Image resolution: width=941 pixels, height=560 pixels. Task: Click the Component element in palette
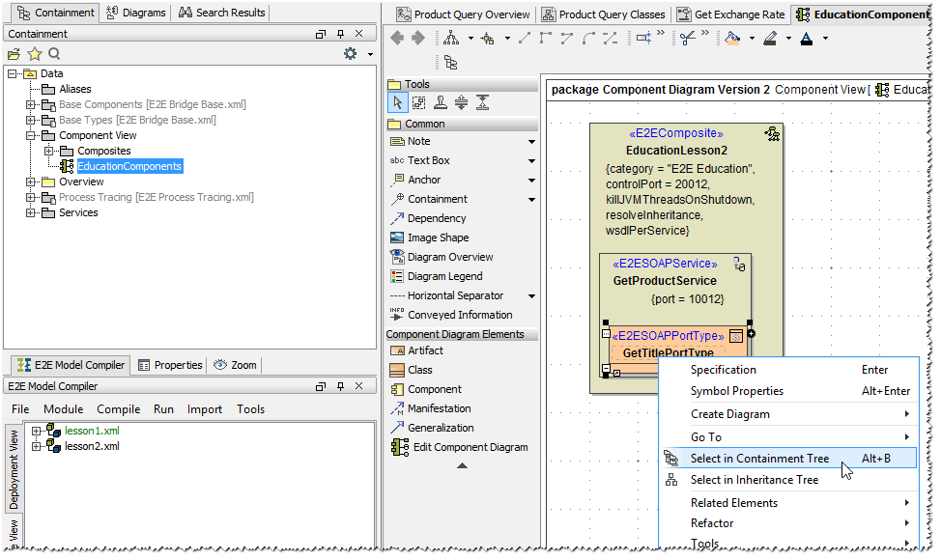tap(434, 389)
